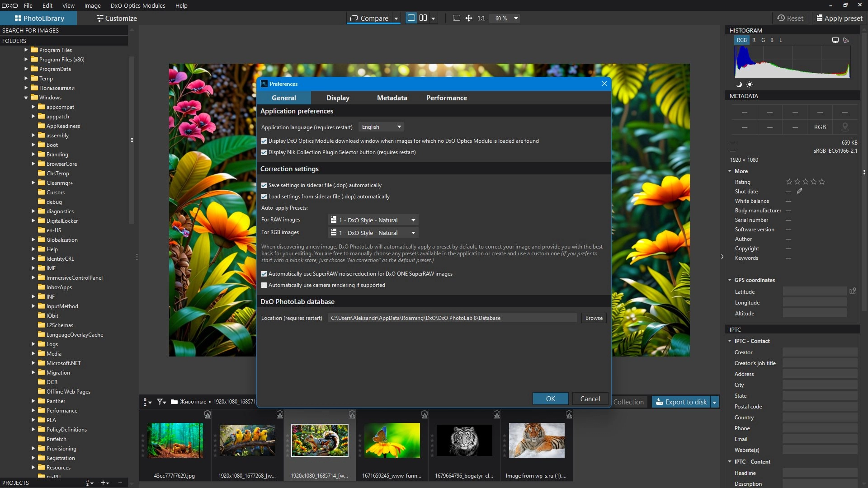868x488 pixels.
Task: Click the filter funnel icon in filmstrip
Action: point(160,402)
